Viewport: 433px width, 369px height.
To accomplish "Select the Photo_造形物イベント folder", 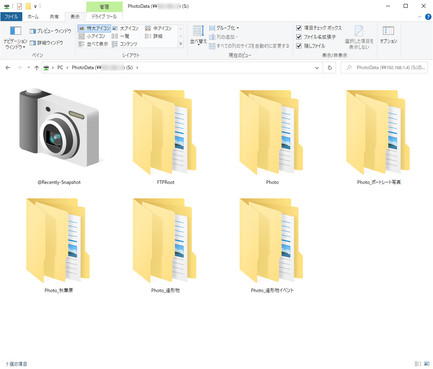I will point(272,245).
